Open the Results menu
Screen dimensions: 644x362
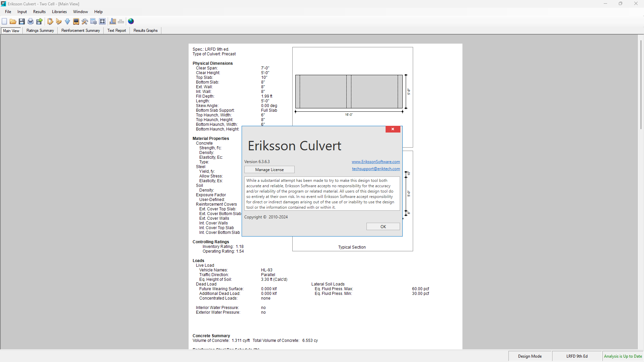click(39, 12)
